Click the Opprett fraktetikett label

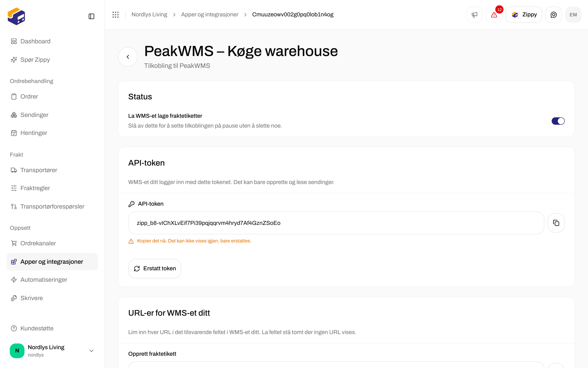coord(152,354)
